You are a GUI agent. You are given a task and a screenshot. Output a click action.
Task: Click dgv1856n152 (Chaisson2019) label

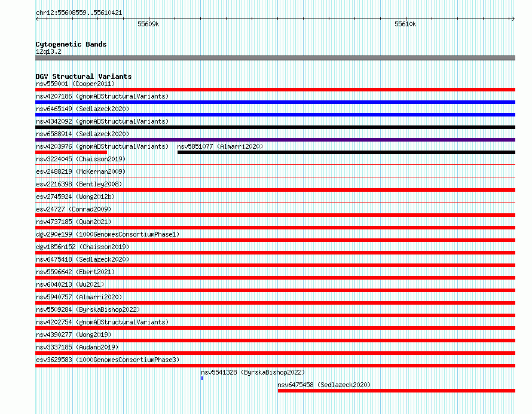pos(82,247)
